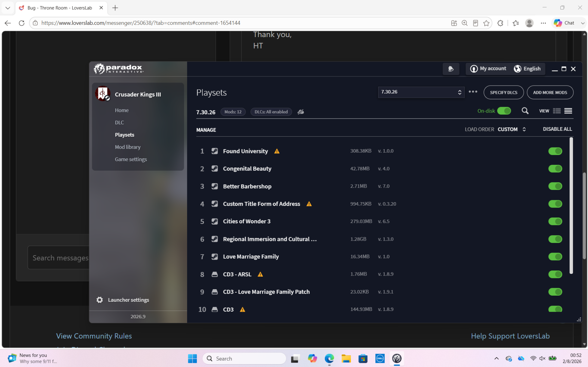This screenshot has width=588, height=367.
Task: Toggle the On-disk filter switch
Action: click(x=504, y=111)
